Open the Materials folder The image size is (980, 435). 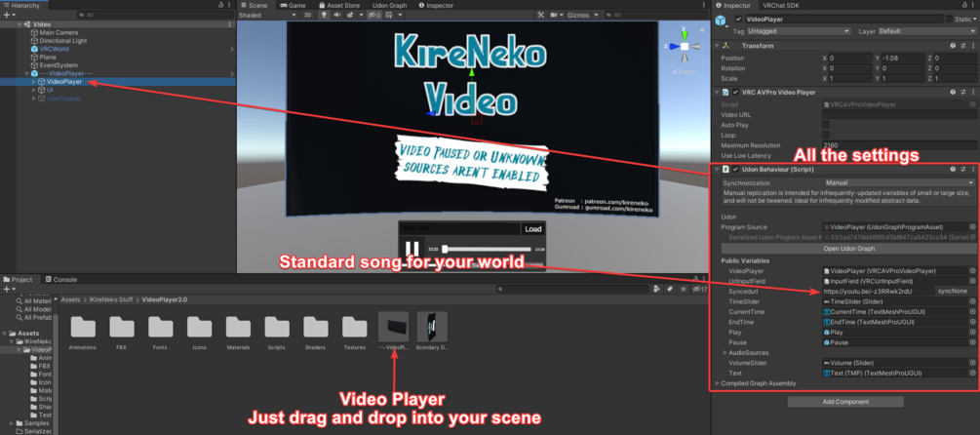tap(238, 332)
